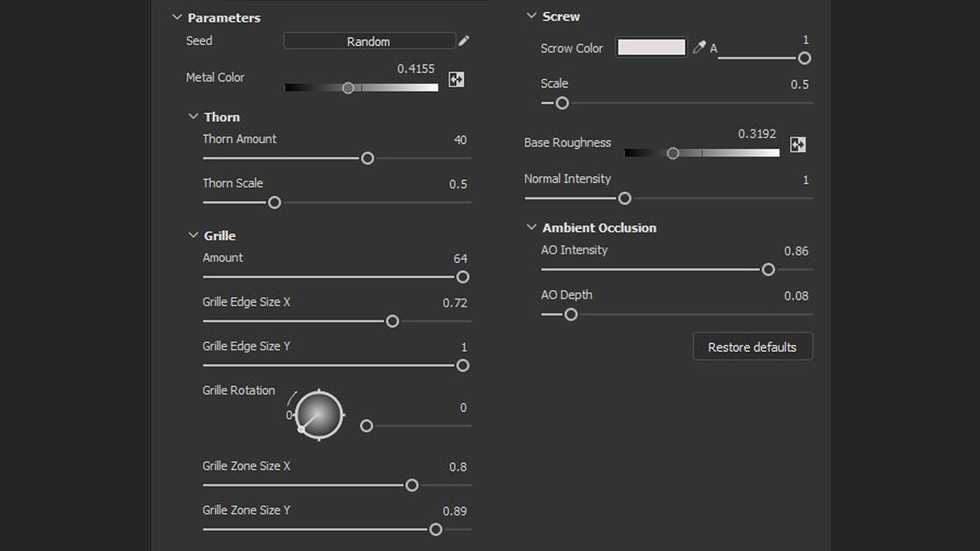Click the Grille Rotation angle dial
This screenshot has height=551, width=980.
pos(319,415)
